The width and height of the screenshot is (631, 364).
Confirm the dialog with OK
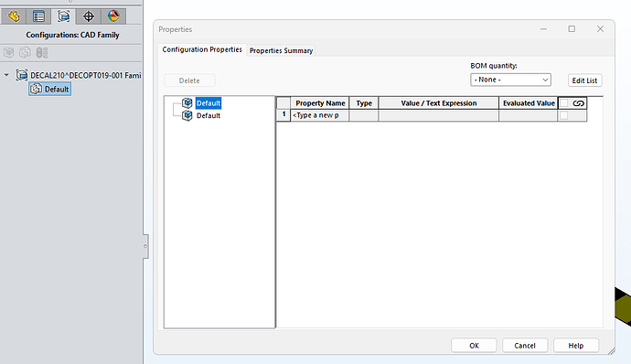tap(474, 346)
